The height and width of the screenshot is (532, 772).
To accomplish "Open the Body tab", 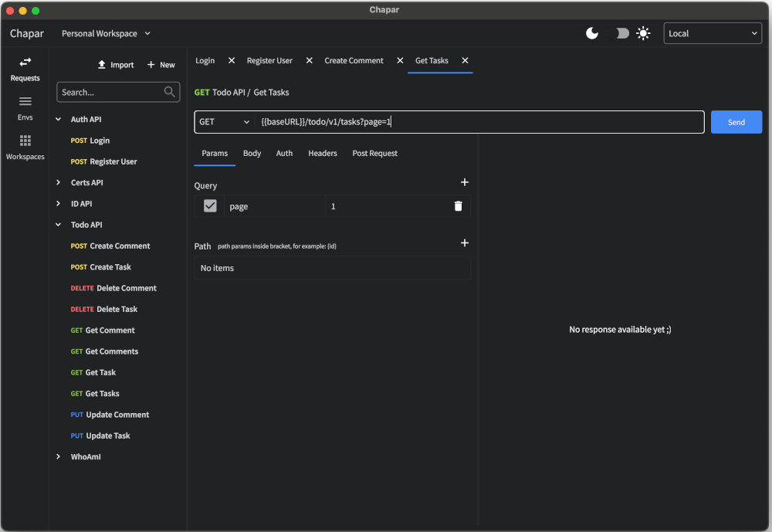I will tap(252, 153).
